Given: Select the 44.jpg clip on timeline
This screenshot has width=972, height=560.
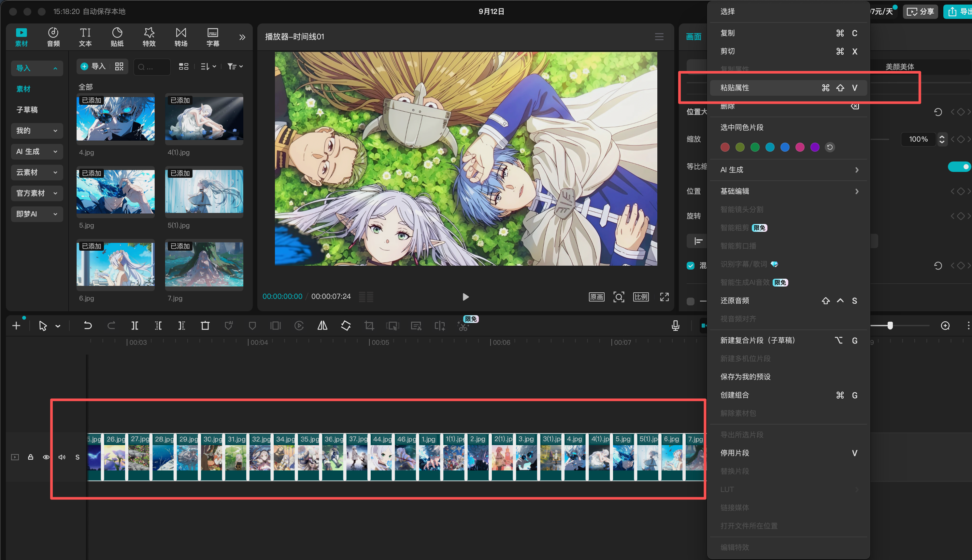Looking at the screenshot, I should click(x=381, y=457).
